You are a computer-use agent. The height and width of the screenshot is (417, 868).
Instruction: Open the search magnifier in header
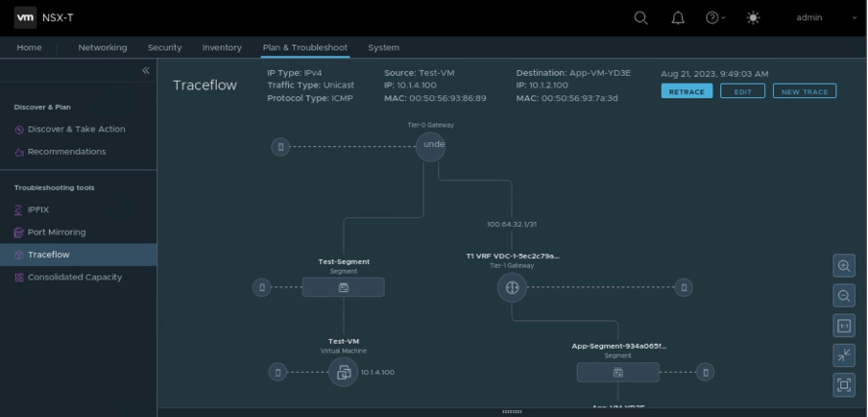640,18
